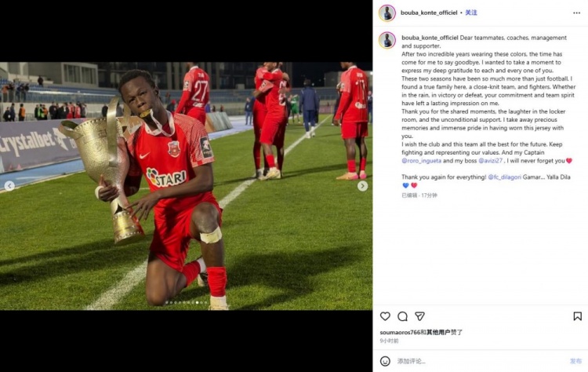View 其他用户 likes list

pyautogui.click(x=438, y=332)
